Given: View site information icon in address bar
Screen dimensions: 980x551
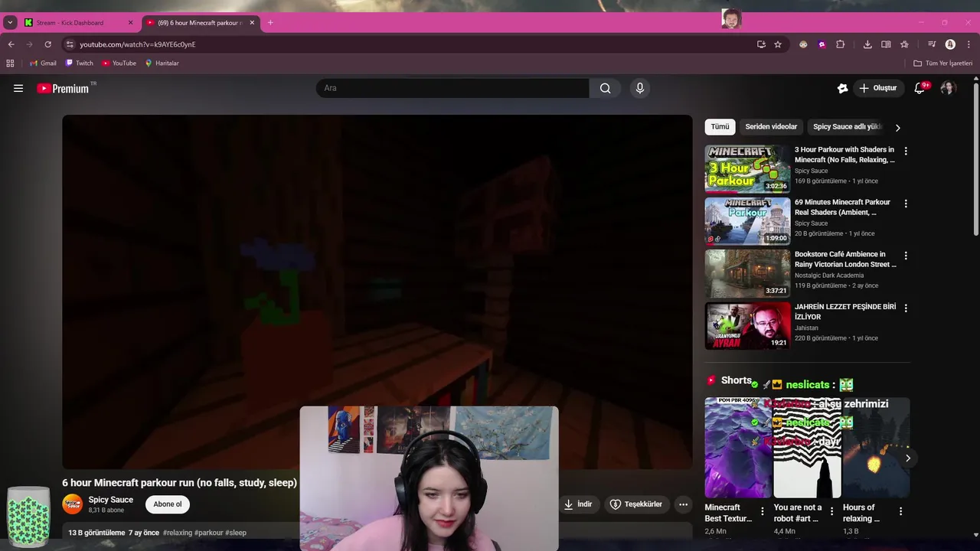Looking at the screenshot, I should click(x=70, y=44).
